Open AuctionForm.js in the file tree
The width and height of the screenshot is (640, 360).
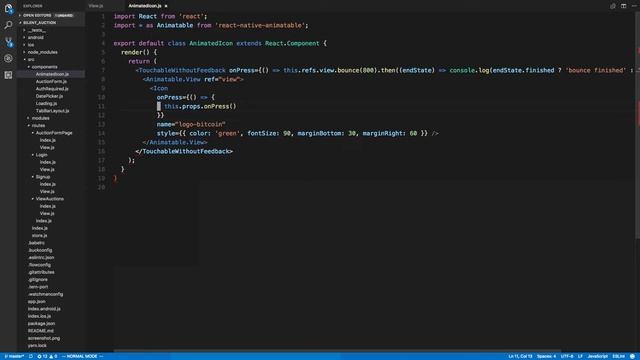point(51,82)
